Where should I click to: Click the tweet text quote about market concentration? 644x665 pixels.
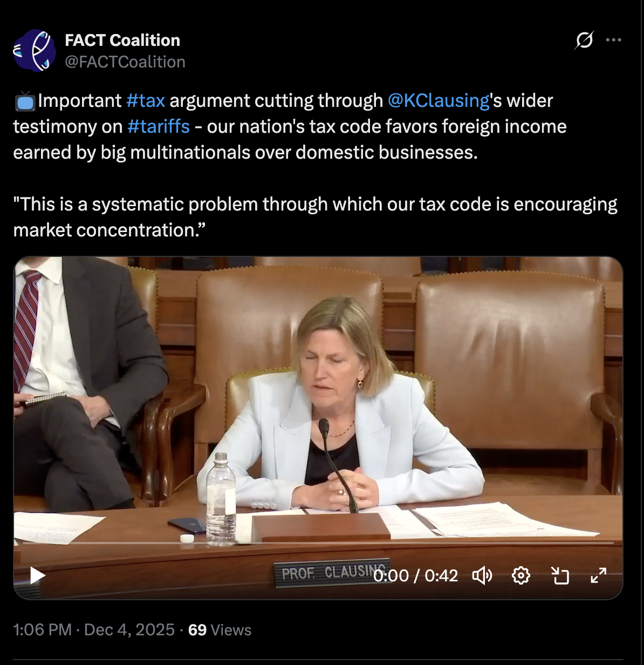[315, 217]
